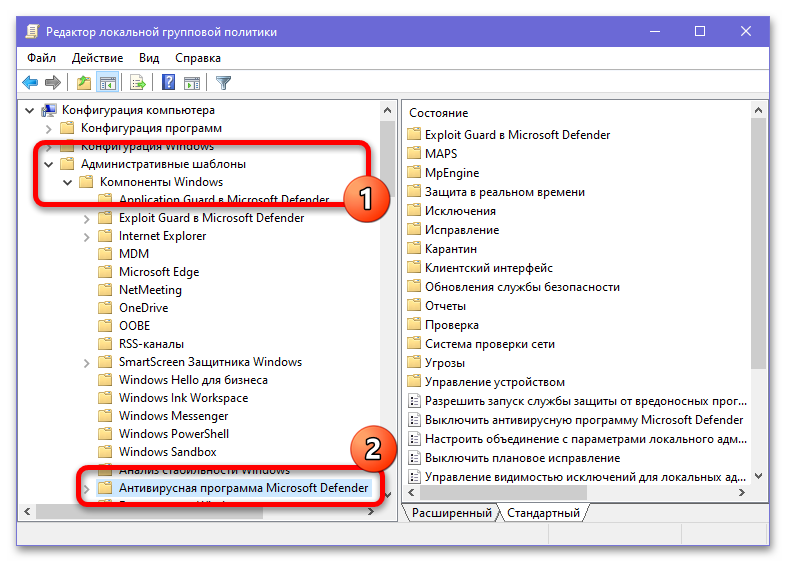Open the Вид menu
The width and height of the screenshot is (786, 562).
(x=149, y=58)
